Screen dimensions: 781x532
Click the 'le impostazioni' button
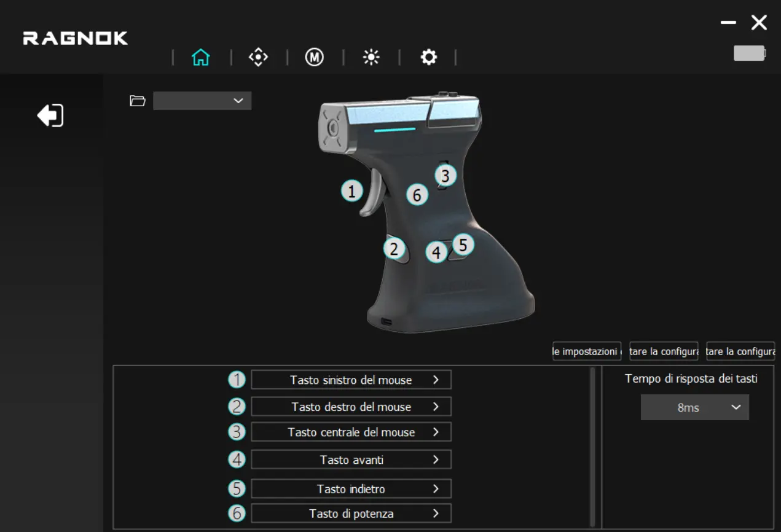[x=587, y=351]
